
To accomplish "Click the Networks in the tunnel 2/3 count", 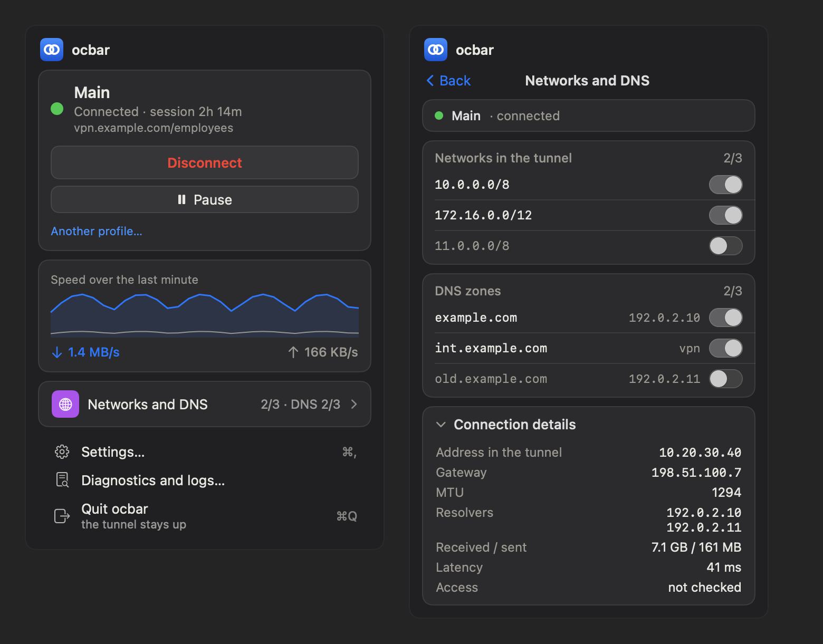I will [x=733, y=158].
